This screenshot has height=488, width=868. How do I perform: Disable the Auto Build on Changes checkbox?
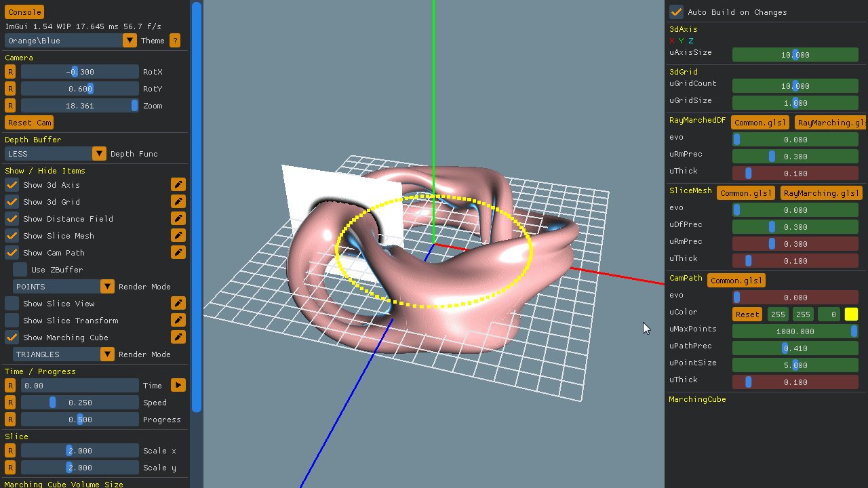pyautogui.click(x=676, y=12)
